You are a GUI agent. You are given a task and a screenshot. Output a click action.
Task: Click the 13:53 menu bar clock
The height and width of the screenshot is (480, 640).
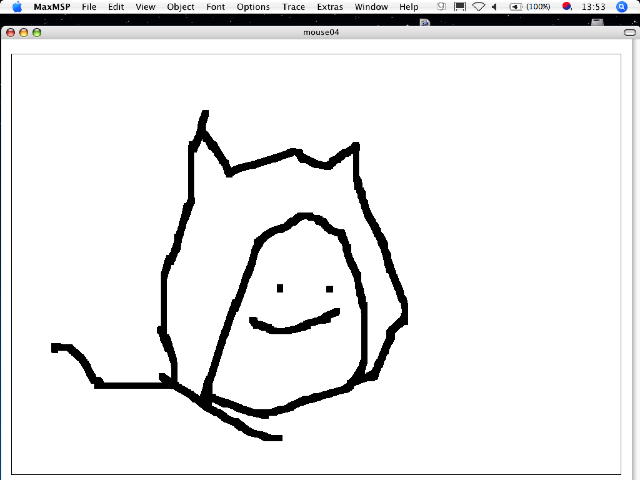click(593, 7)
